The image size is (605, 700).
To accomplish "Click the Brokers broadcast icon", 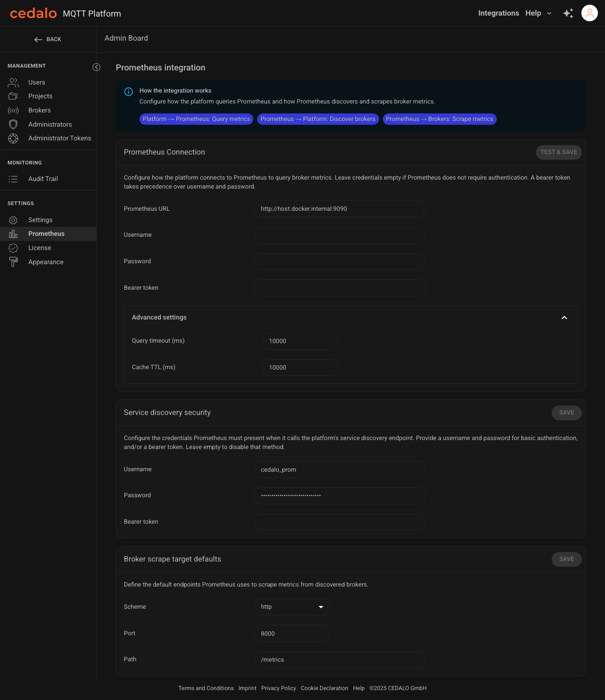I will point(13,111).
